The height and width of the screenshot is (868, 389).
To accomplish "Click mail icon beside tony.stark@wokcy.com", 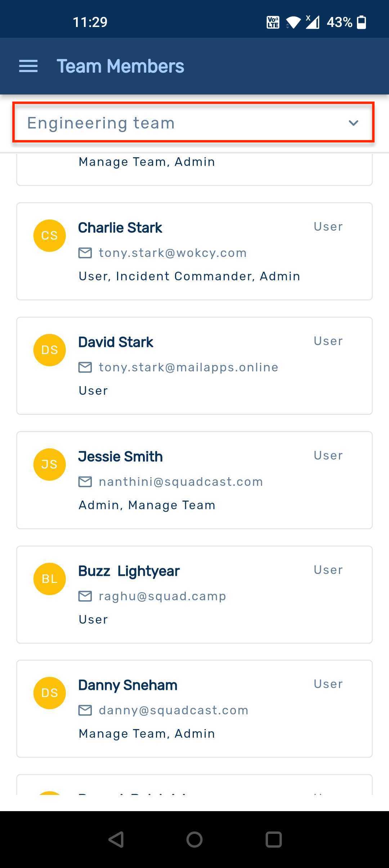I will click(x=85, y=253).
